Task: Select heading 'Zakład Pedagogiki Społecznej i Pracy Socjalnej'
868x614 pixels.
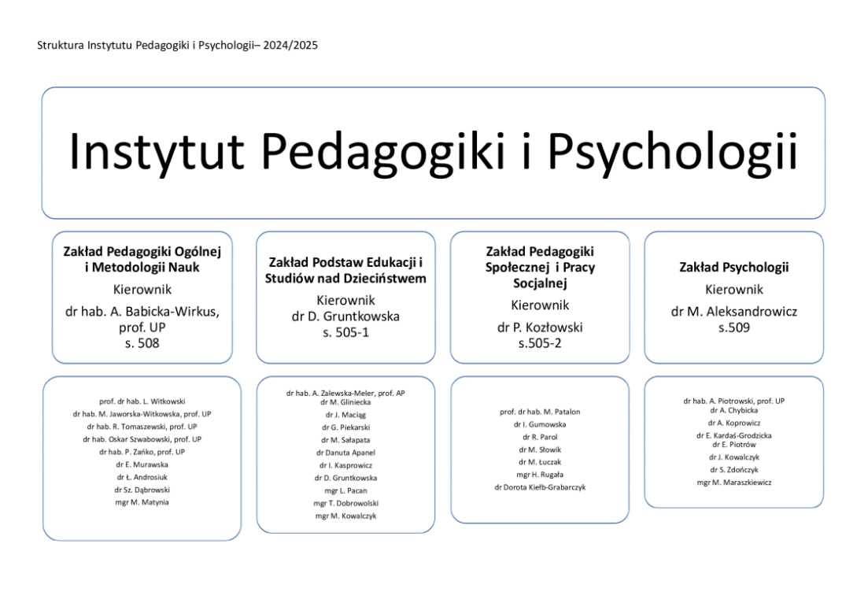Action: point(540,268)
